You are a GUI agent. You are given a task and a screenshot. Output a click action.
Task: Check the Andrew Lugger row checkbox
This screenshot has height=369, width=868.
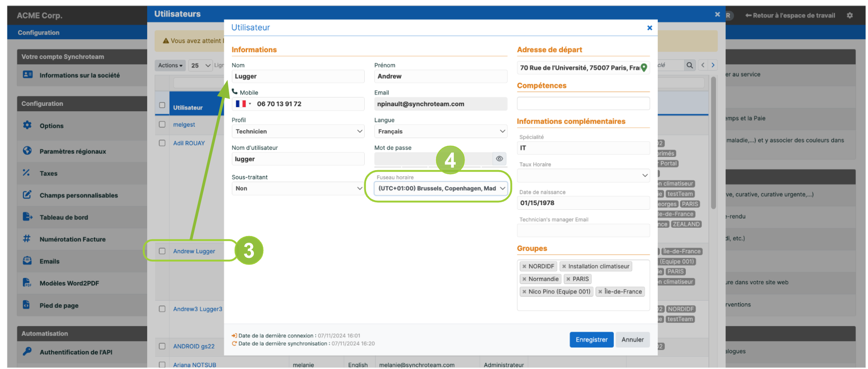pos(162,251)
